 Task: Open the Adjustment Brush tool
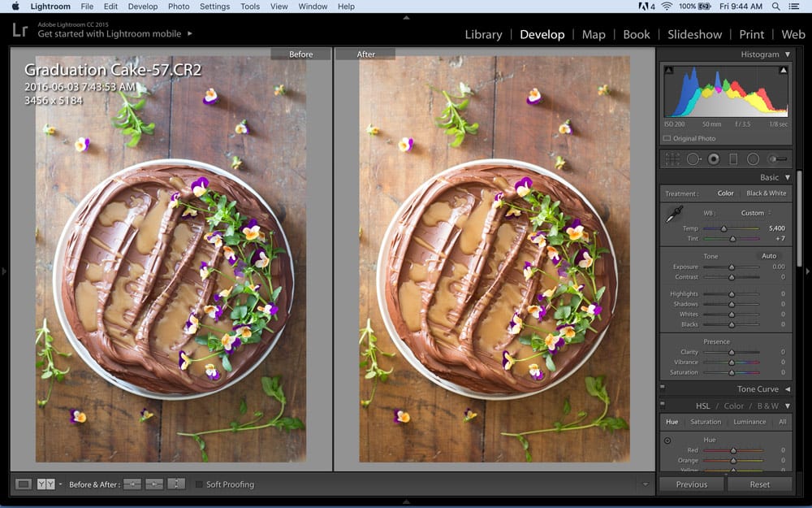point(777,159)
